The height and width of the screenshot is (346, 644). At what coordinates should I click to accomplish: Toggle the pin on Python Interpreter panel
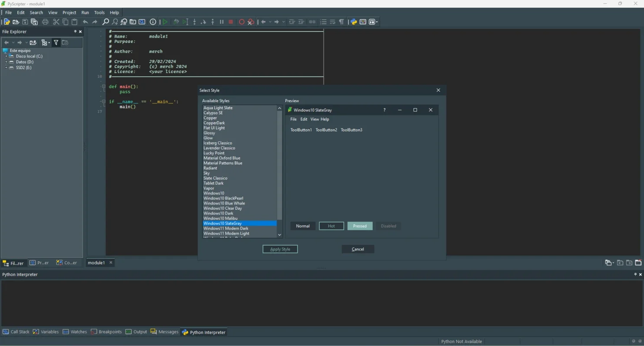[x=635, y=274]
